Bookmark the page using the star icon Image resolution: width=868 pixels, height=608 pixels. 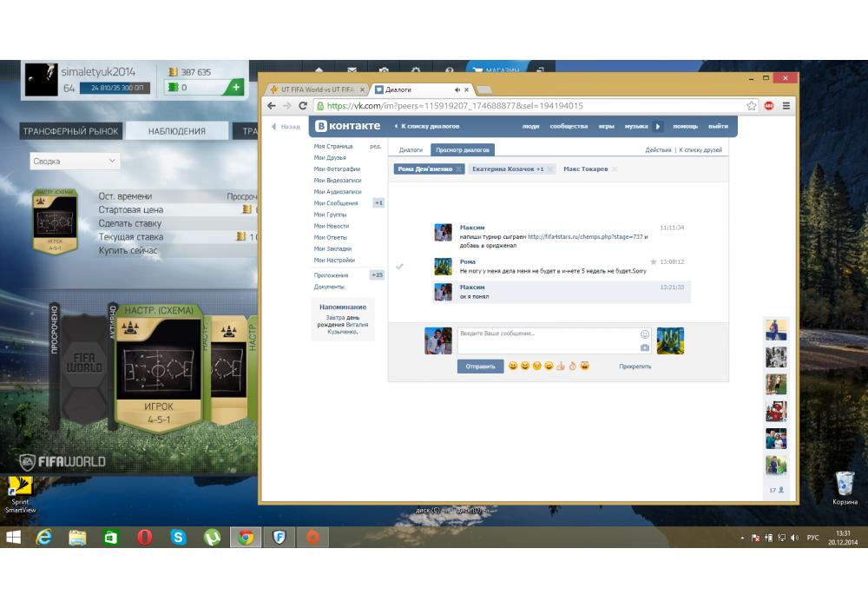click(x=752, y=106)
